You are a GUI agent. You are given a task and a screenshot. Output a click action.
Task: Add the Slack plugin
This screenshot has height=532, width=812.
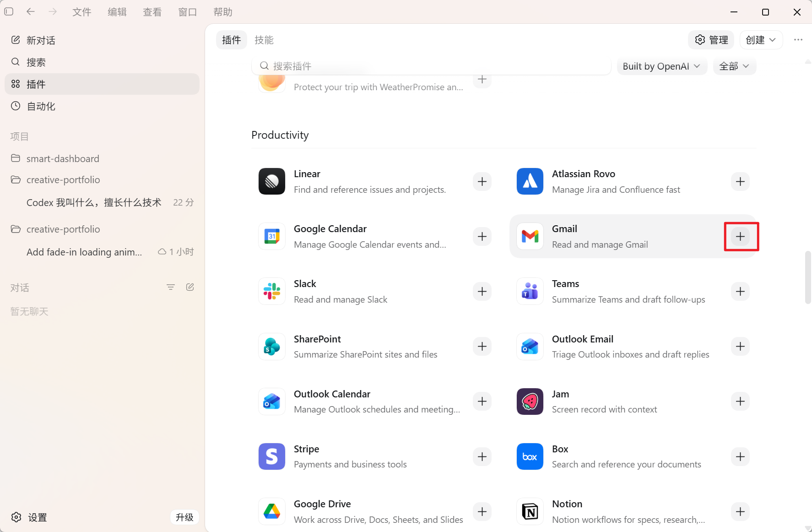click(482, 292)
